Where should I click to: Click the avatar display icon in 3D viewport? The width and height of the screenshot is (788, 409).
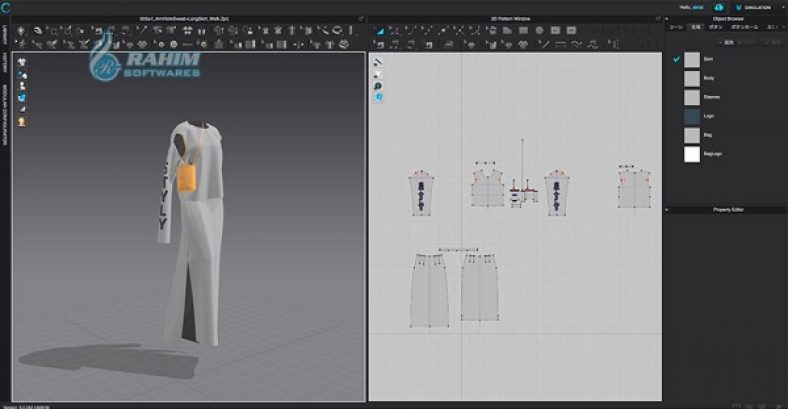coord(22,62)
